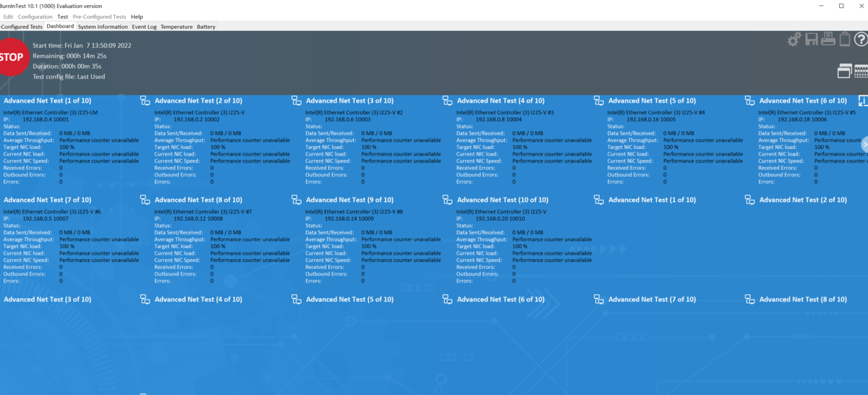Click the IP value 192.168.0.5 10007
Image resolution: width=868 pixels, height=395 pixels.
(46, 218)
